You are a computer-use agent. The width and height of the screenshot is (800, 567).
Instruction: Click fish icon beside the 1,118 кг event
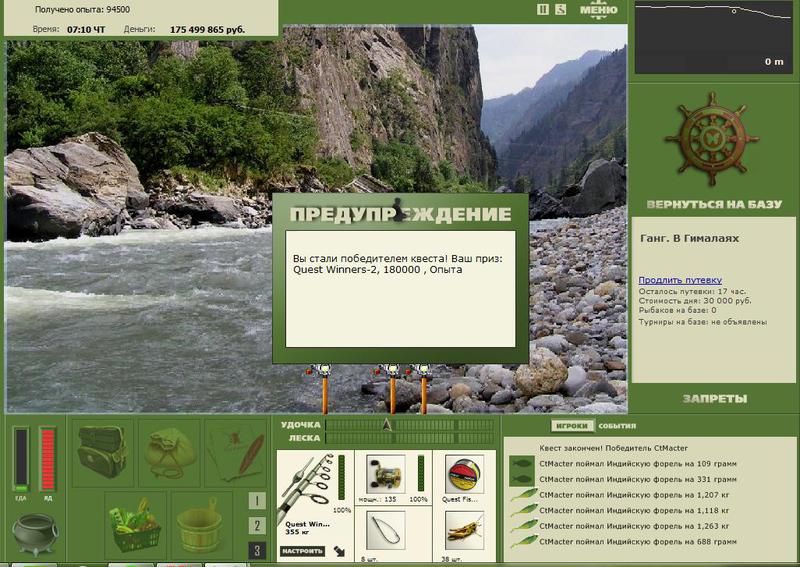pyautogui.click(x=523, y=510)
